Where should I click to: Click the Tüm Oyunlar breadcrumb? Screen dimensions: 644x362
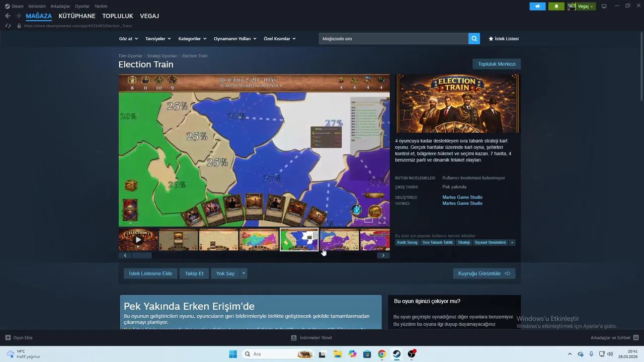pyautogui.click(x=130, y=56)
